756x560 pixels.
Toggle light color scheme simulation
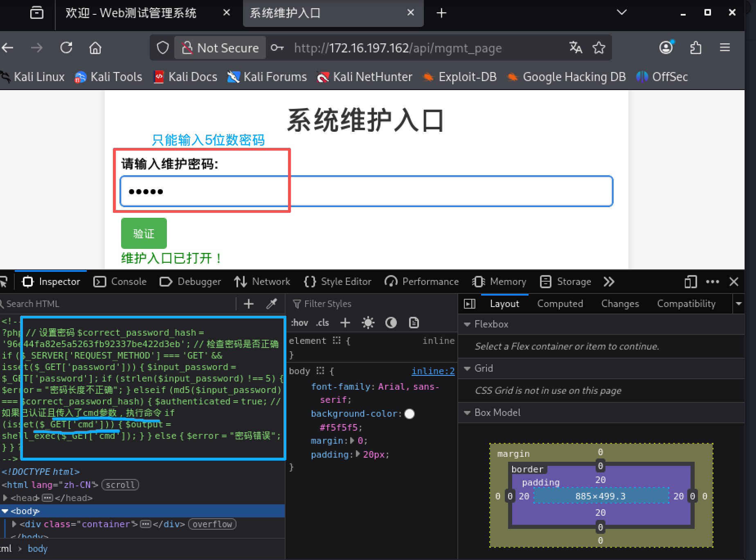coord(368,323)
